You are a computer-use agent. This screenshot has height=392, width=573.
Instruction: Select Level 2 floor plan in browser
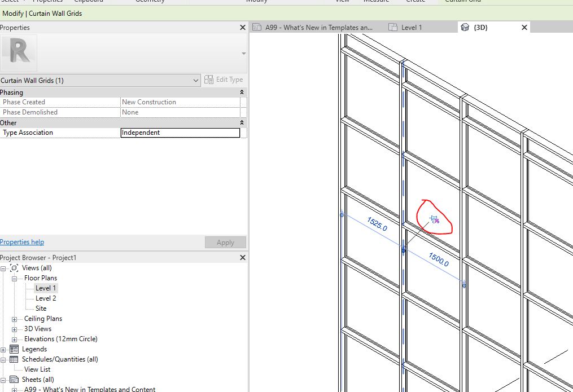pos(46,298)
